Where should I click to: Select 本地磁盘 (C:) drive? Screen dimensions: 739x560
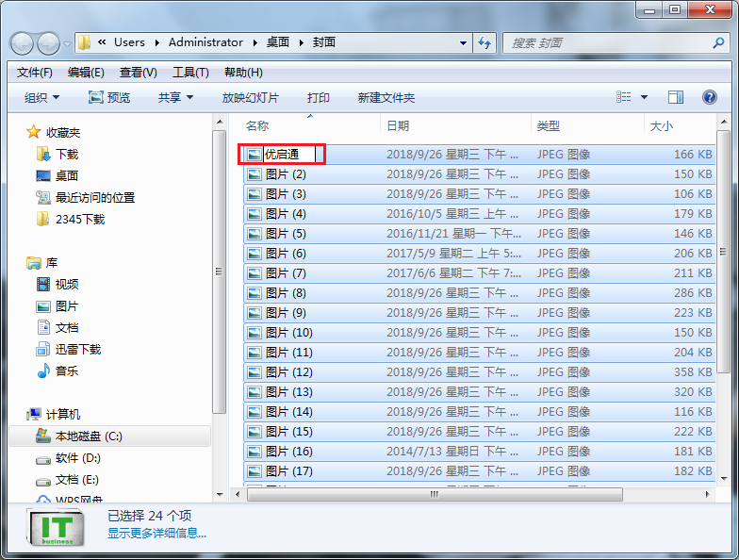pos(89,436)
